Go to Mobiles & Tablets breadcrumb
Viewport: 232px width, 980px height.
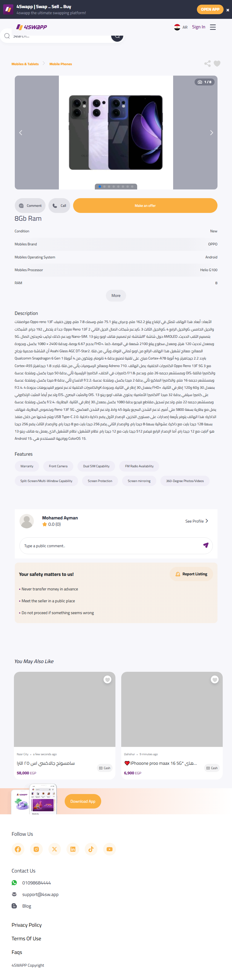click(x=25, y=64)
